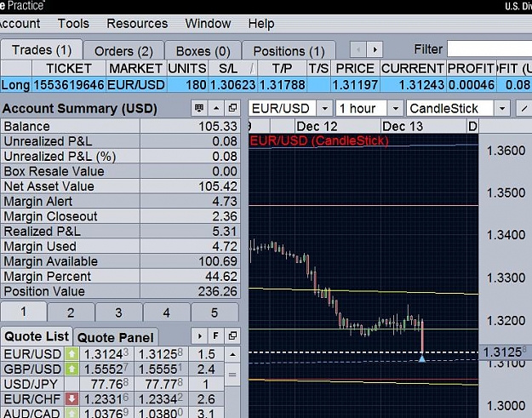Open the Window menu
The height and width of the screenshot is (418, 532).
coord(208,24)
